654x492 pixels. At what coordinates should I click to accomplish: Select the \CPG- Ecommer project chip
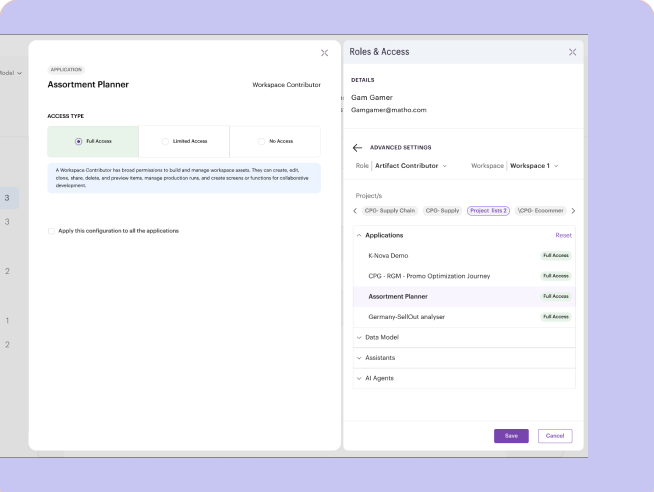(x=541, y=211)
